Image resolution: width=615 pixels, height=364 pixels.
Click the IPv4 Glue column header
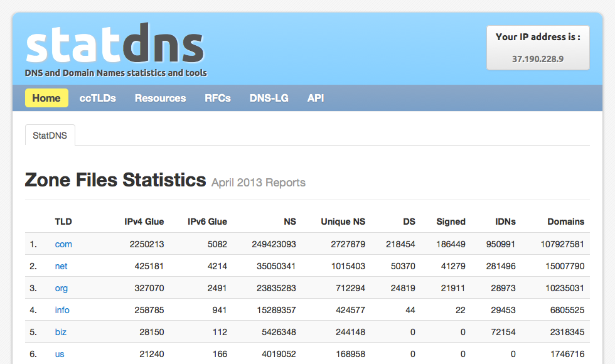[x=144, y=222]
